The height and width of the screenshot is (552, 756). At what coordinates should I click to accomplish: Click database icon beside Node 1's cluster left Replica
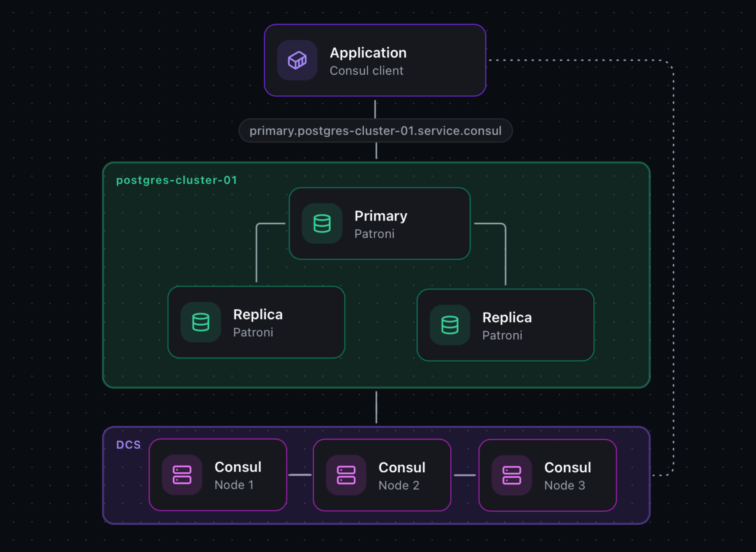point(201,322)
